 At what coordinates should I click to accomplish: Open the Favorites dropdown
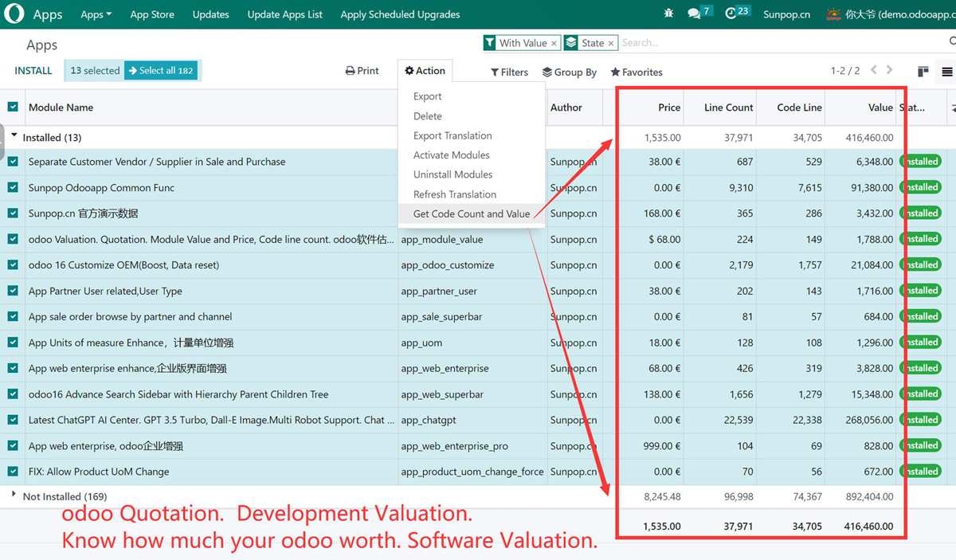637,72
